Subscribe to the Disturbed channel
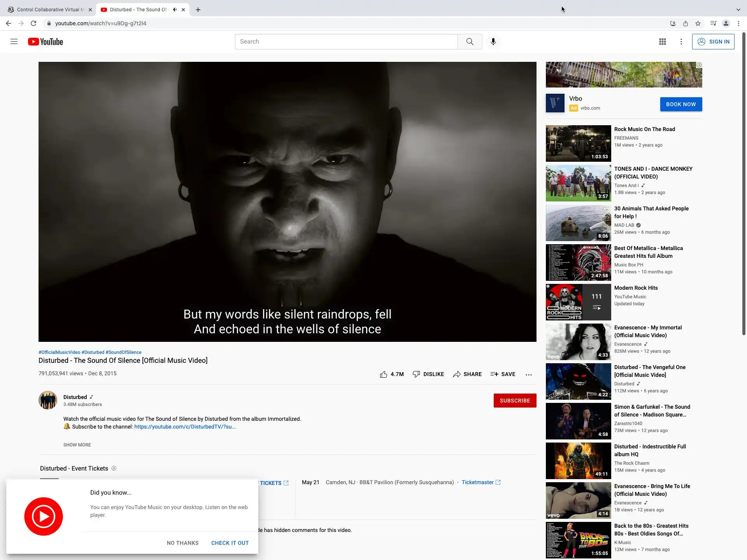 (514, 401)
